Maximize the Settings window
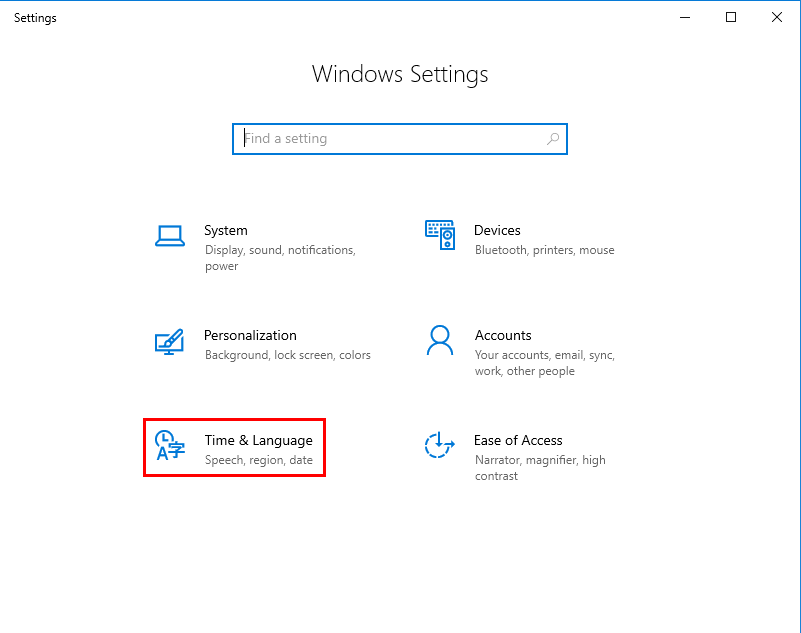The image size is (801, 633). click(731, 17)
